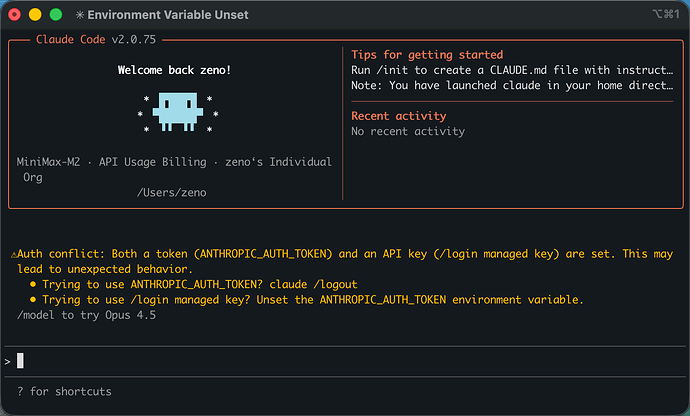The height and width of the screenshot is (416, 690).
Task: Click the command prompt input line
Action: pyautogui.click(x=345, y=361)
